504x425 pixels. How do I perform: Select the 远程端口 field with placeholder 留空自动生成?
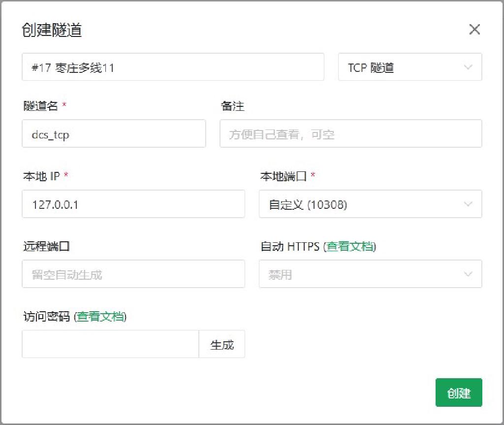coord(133,274)
